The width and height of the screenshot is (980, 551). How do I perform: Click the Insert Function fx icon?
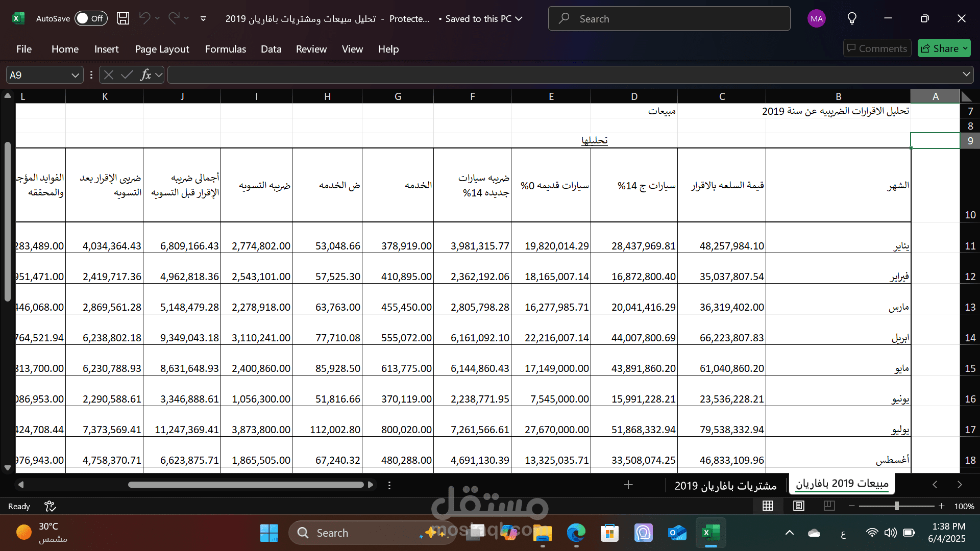[145, 75]
